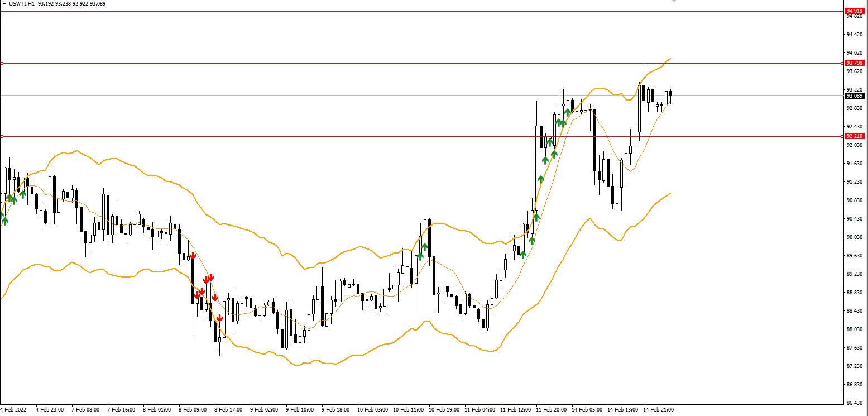Screen dimensions: 868x416
Task: Click the gray chart shift marker at top
Action: pyautogui.click(x=674, y=2)
